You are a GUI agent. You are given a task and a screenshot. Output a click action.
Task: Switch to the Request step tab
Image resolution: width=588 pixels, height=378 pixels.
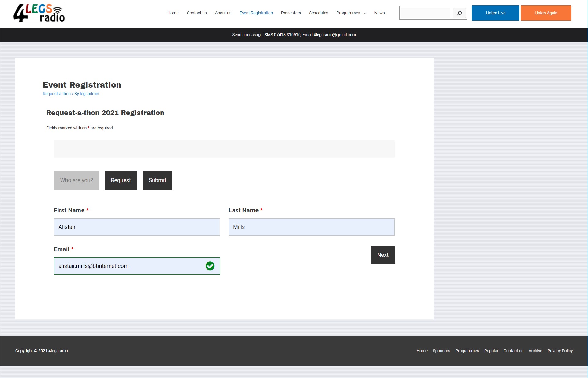point(121,180)
